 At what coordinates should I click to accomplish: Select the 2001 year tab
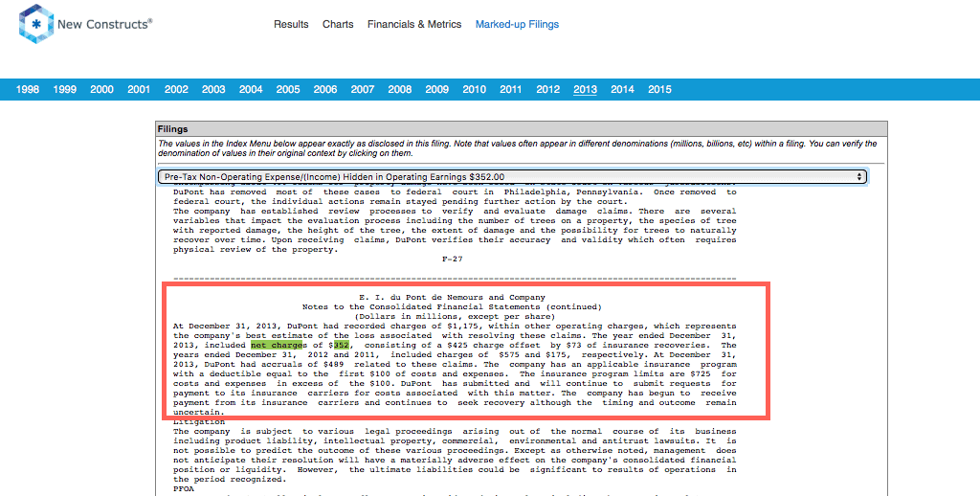(x=139, y=89)
